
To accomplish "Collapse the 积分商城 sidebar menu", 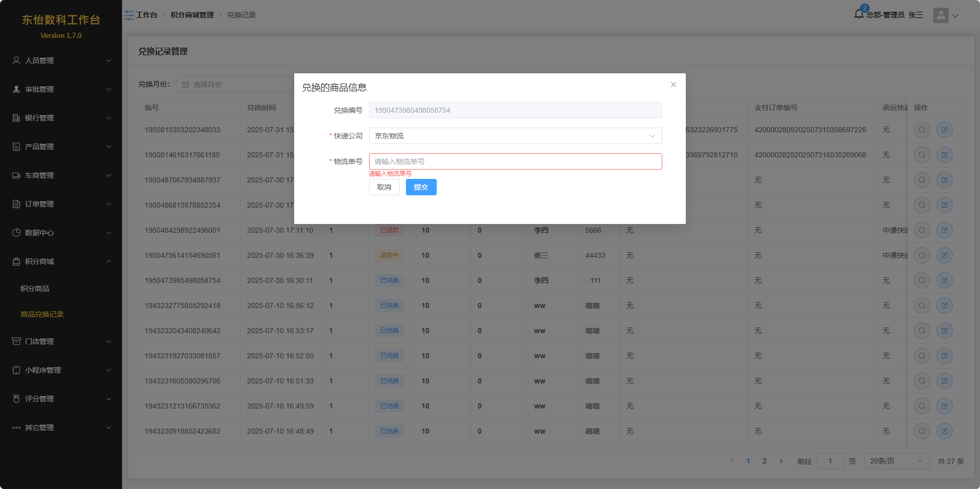I will [x=61, y=261].
